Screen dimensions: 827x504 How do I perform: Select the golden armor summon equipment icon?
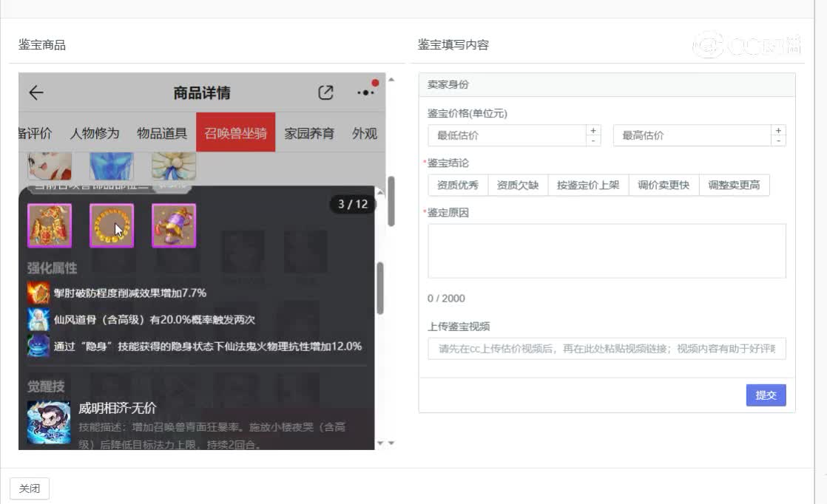pos(49,225)
